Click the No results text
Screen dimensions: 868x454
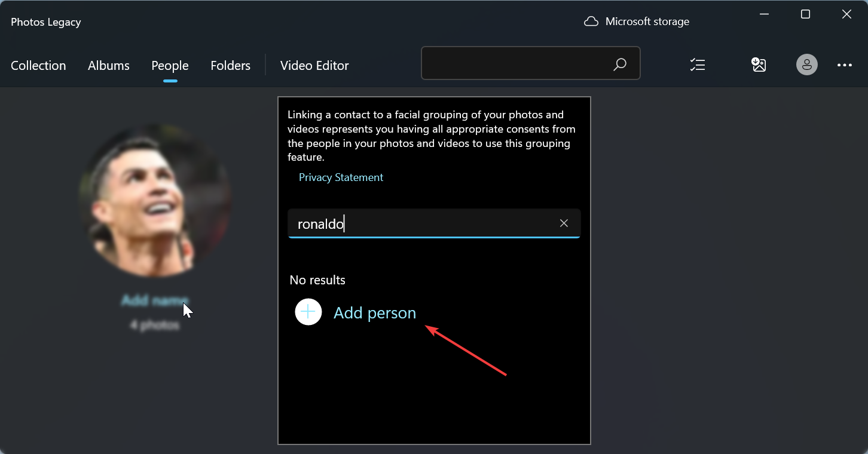click(317, 280)
